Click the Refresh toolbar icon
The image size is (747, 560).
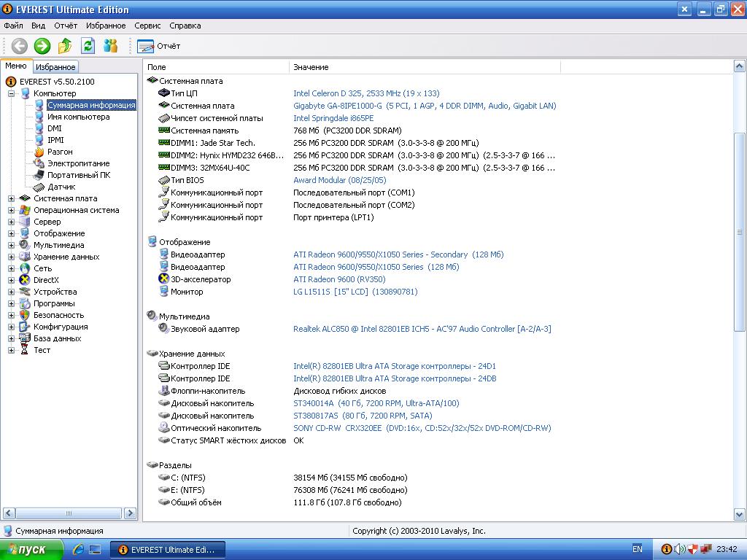coord(88,46)
